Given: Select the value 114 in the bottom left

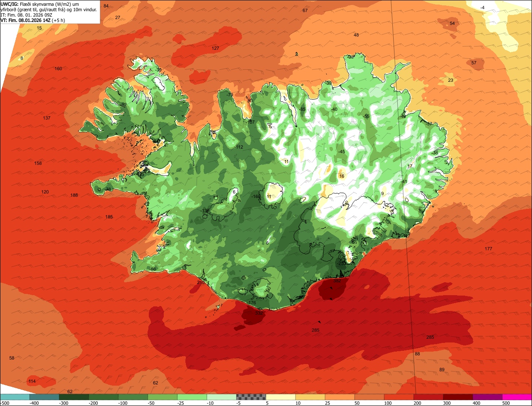Looking at the screenshot, I should (32, 381).
